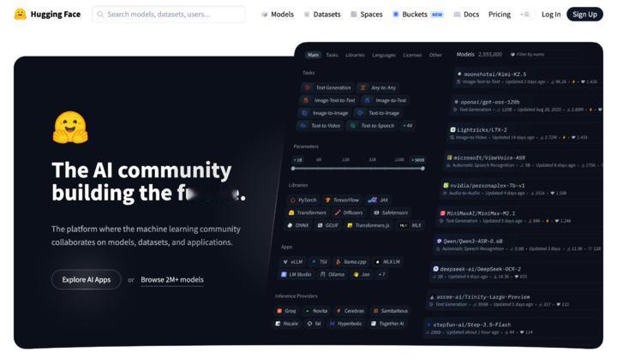617x364 pixels.
Task: Select the Main filter tab
Action: [314, 55]
